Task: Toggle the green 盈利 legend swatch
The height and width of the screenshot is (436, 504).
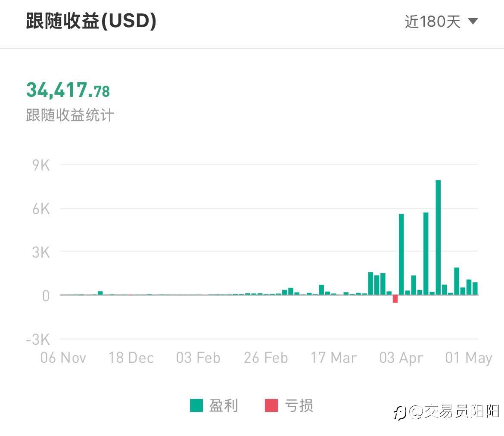Action: [x=196, y=405]
